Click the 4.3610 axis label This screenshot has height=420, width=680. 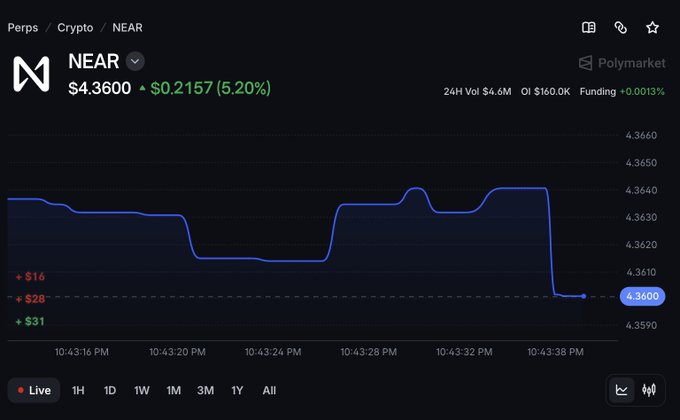(x=641, y=272)
